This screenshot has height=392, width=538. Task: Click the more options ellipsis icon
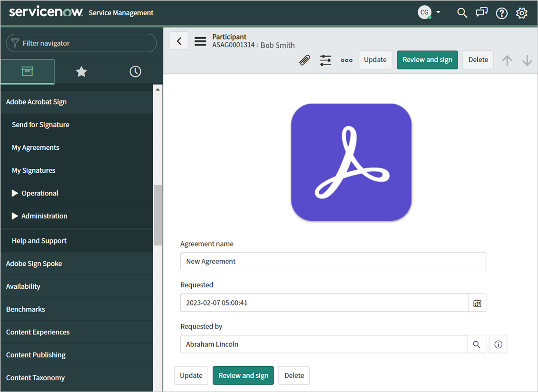(346, 60)
